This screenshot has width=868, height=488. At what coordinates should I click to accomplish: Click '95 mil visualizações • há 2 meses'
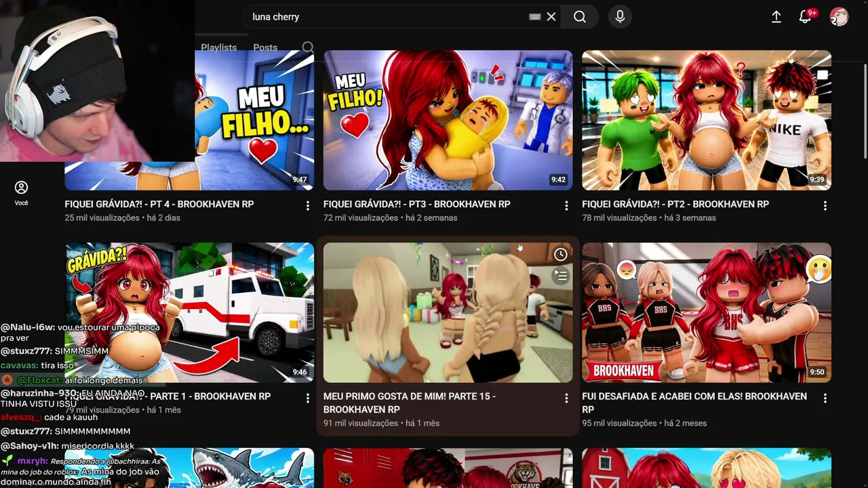(x=644, y=423)
